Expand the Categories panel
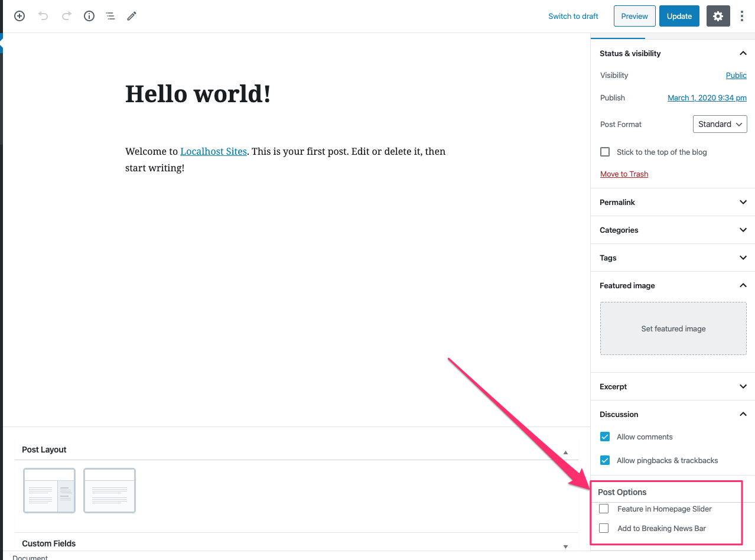Image resolution: width=755 pixels, height=560 pixels. pos(673,230)
